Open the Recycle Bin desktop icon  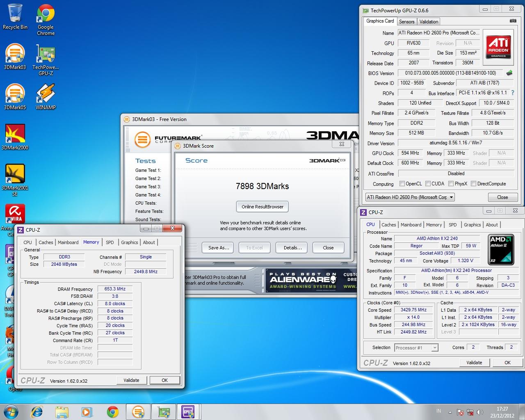15,17
